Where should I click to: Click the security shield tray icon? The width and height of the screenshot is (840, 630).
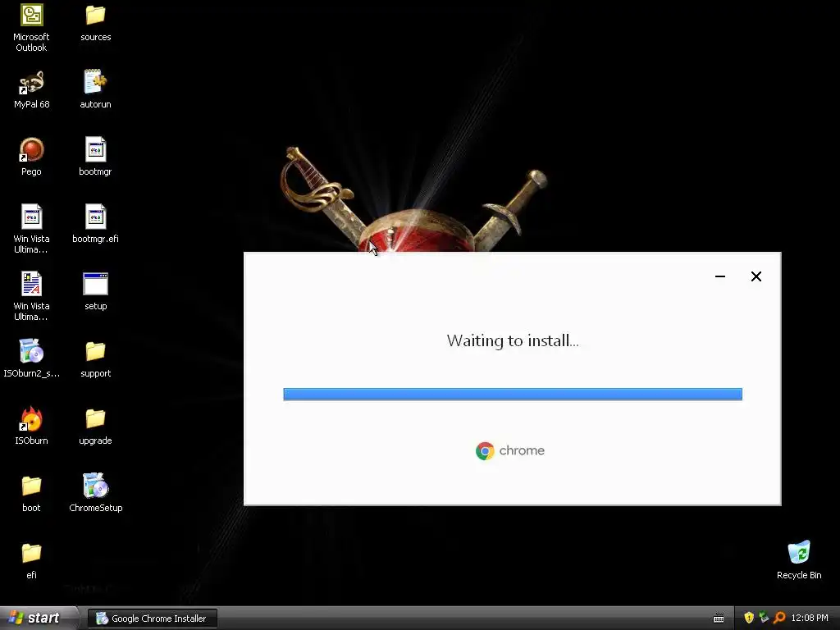(x=749, y=619)
